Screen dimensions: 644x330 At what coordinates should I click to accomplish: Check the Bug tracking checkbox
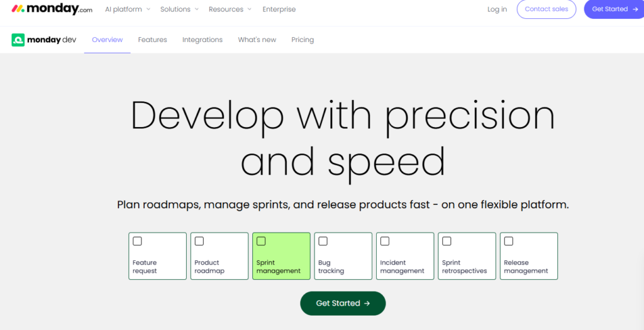(x=323, y=241)
